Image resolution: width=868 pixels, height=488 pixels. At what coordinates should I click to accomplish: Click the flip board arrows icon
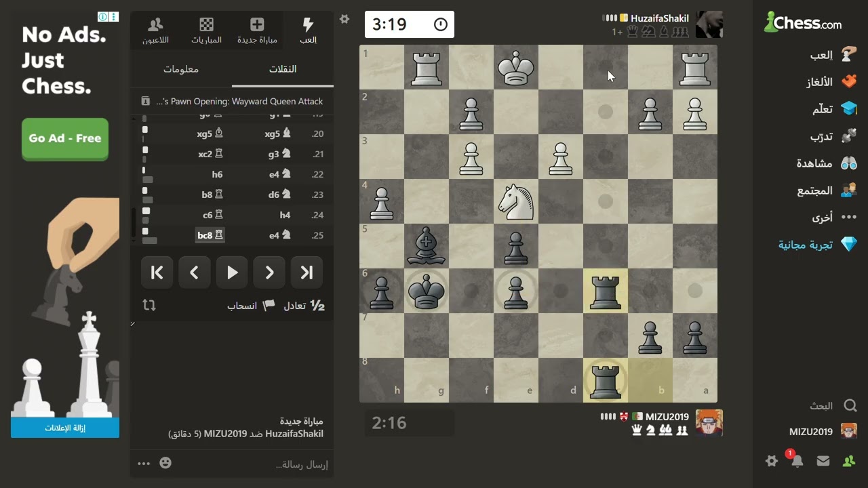point(149,306)
